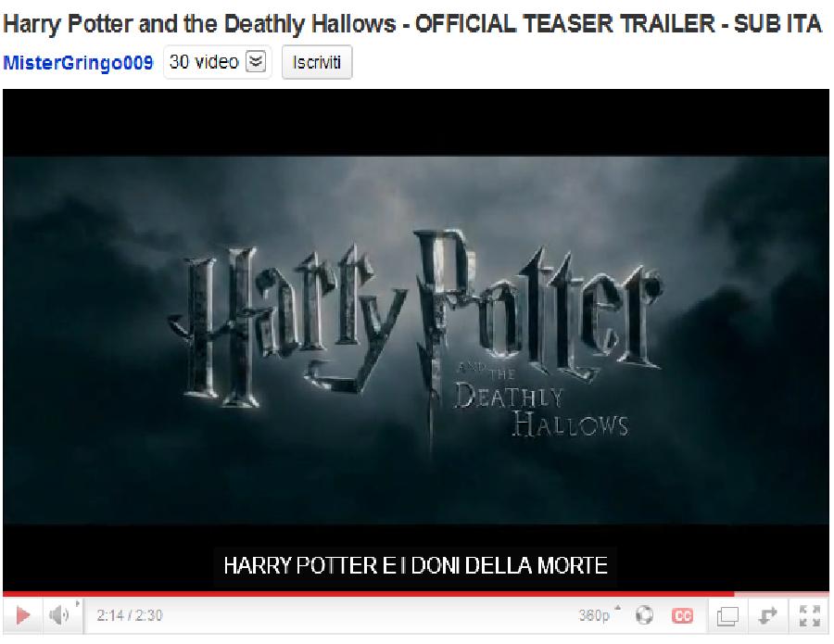Click the soccer ball icon in player controls
Screen dimensions: 834x644
pyautogui.click(x=644, y=615)
